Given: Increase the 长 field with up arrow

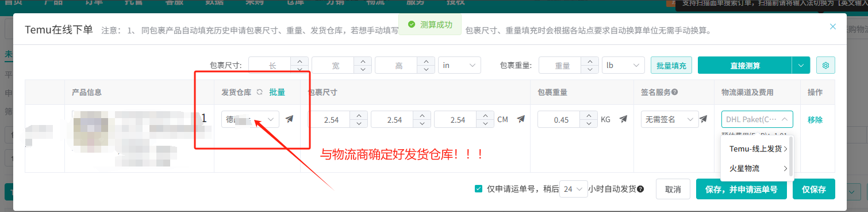Looking at the screenshot, I should [299, 62].
